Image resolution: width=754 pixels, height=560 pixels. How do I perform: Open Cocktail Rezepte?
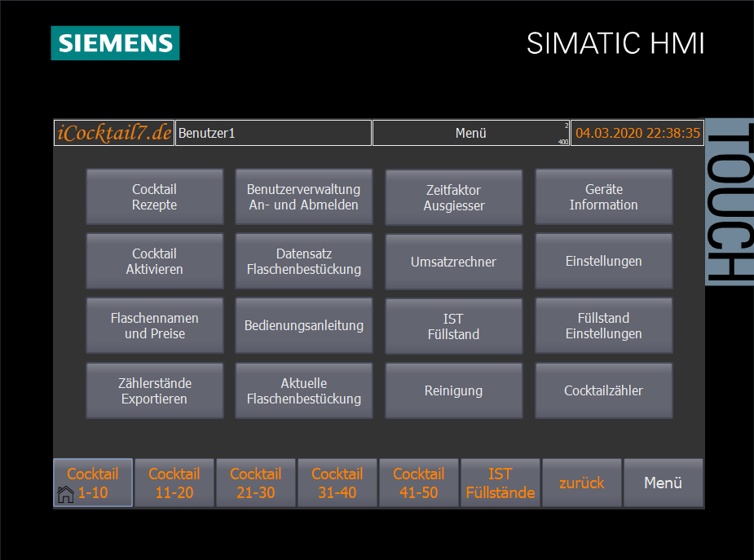pos(154,196)
